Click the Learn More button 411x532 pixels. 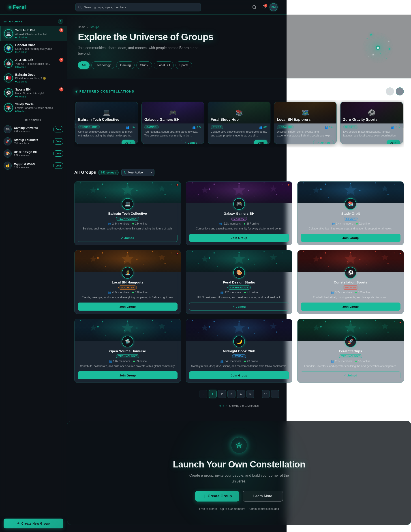[x=262, y=496]
